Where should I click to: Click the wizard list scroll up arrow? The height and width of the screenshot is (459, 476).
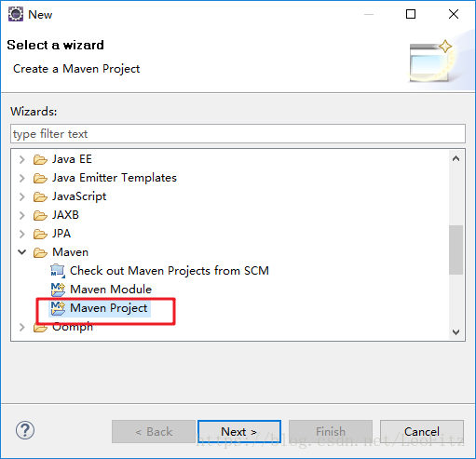456,158
